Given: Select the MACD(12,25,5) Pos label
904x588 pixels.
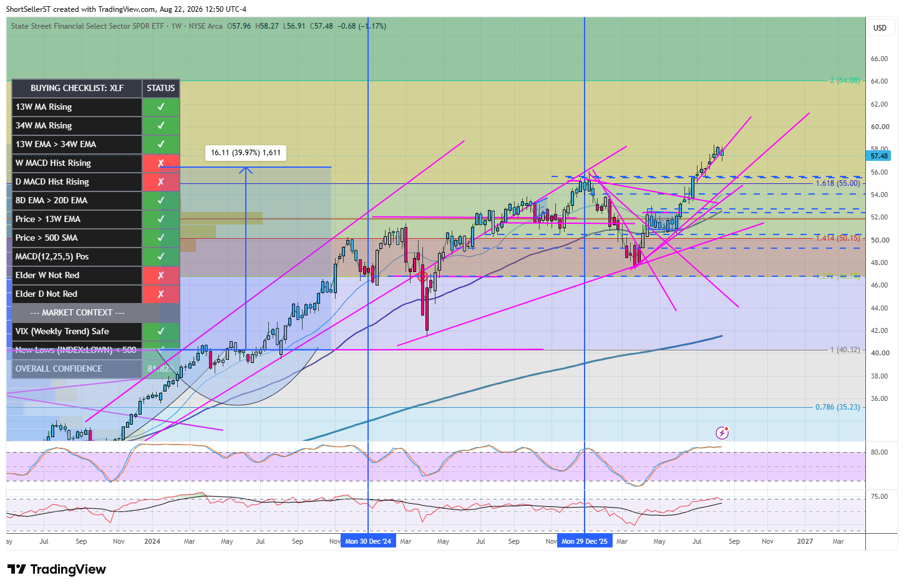Looking at the screenshot, I should 52,256.
